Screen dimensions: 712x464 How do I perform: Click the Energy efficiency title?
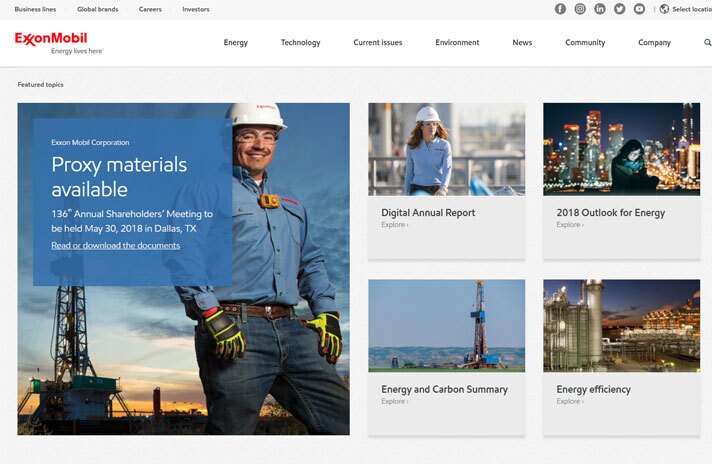point(593,389)
